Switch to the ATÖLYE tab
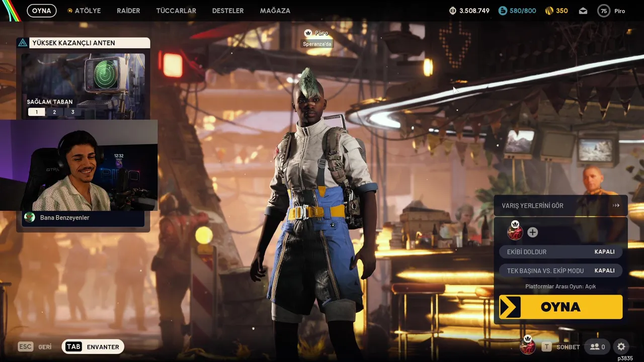 tap(84, 11)
